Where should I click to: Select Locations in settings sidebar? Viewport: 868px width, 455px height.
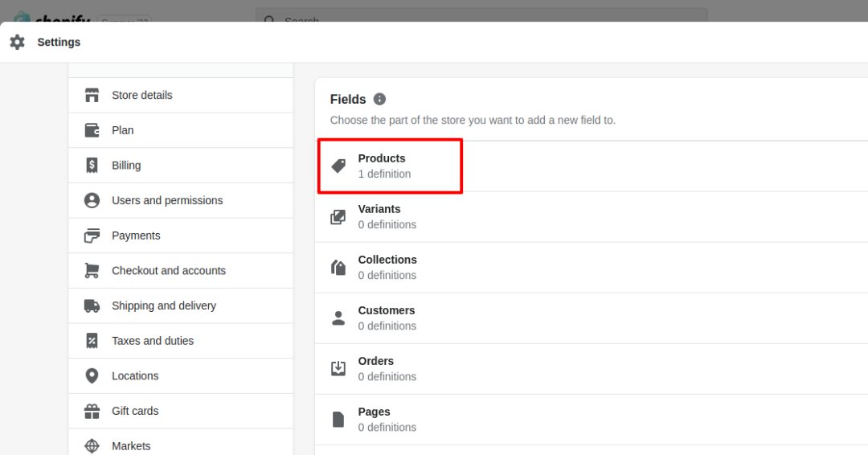(x=181, y=376)
